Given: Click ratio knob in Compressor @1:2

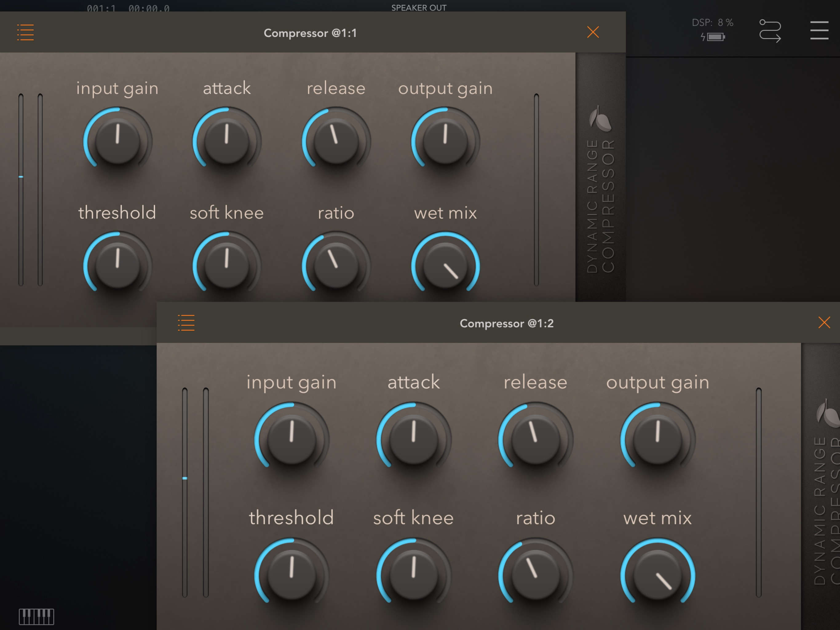Looking at the screenshot, I should coord(535,575).
